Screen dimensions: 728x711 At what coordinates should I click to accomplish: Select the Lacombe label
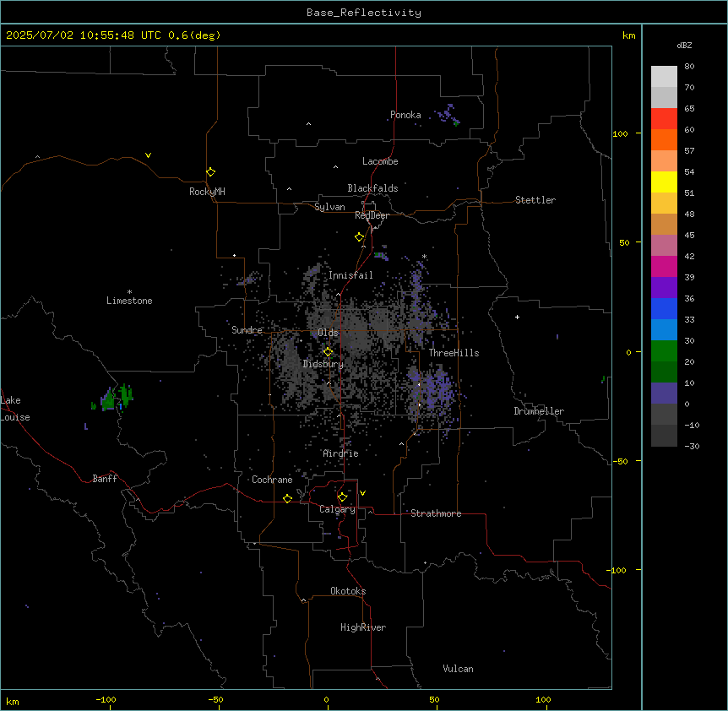pos(380,161)
